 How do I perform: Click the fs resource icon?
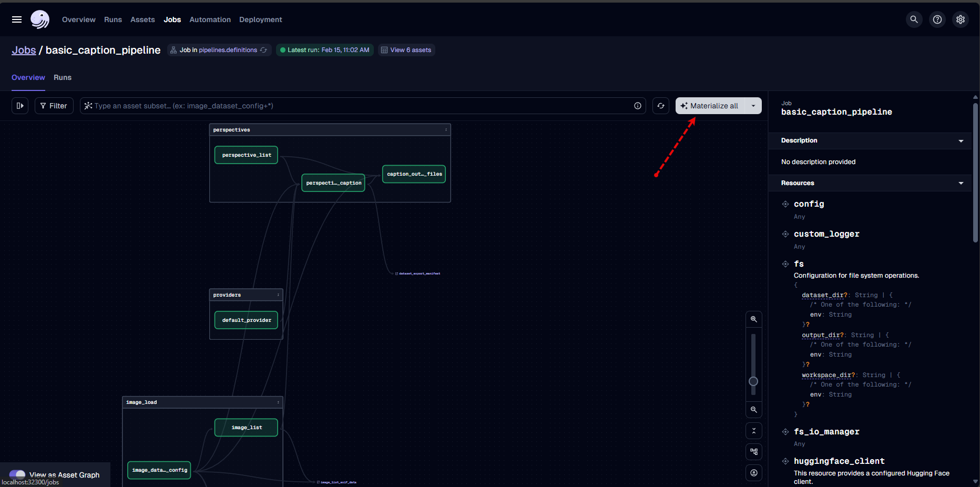click(x=785, y=264)
